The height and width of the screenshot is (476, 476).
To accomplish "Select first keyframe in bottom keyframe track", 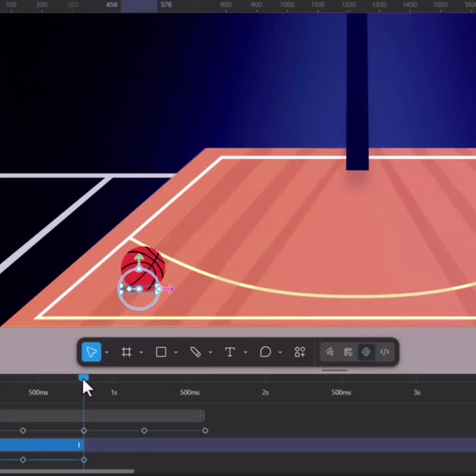I will pyautogui.click(x=23, y=460).
